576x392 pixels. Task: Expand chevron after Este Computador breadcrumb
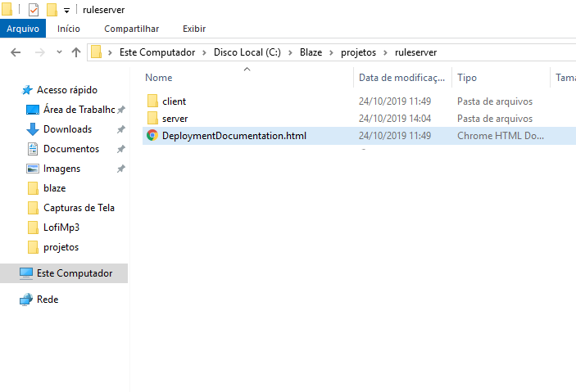(204, 53)
